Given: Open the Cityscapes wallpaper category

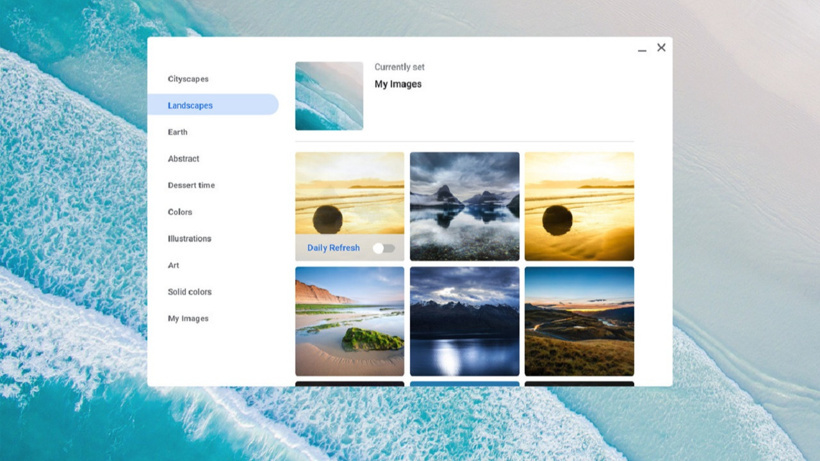Looking at the screenshot, I should point(188,79).
